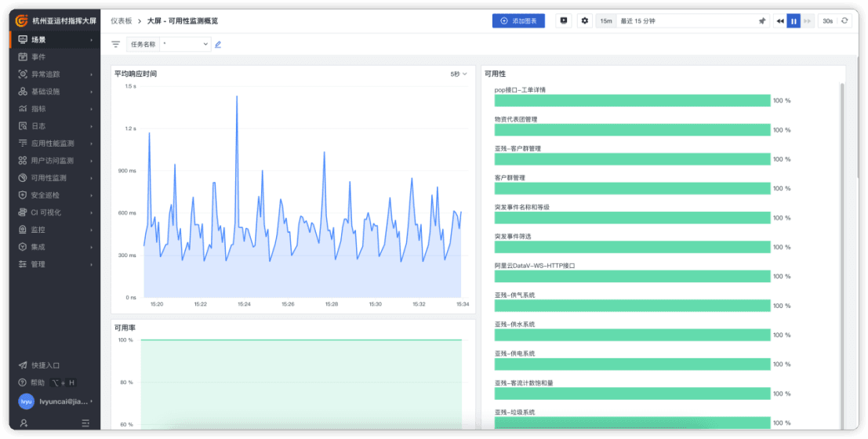Expand the 管理 submenu chevron
Screen dimensions: 868x439
coord(91,265)
